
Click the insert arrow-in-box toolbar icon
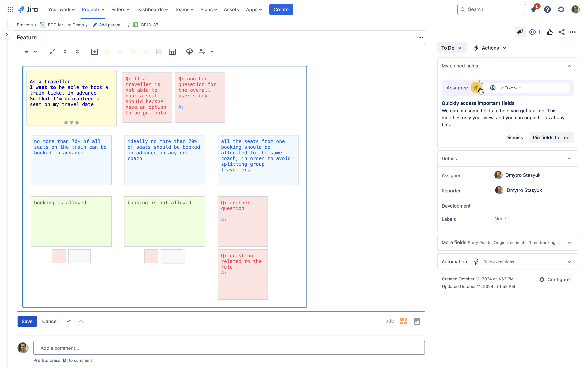click(94, 52)
